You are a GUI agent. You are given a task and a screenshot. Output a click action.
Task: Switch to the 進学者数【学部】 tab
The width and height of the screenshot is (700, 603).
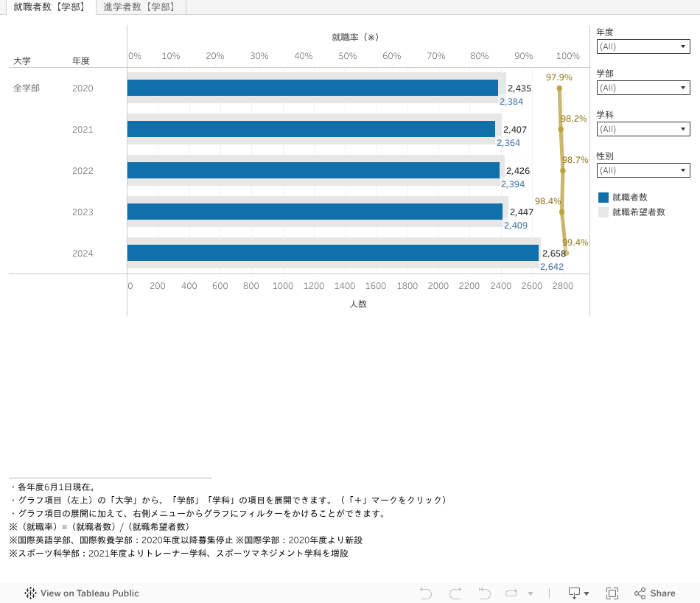(x=139, y=7)
